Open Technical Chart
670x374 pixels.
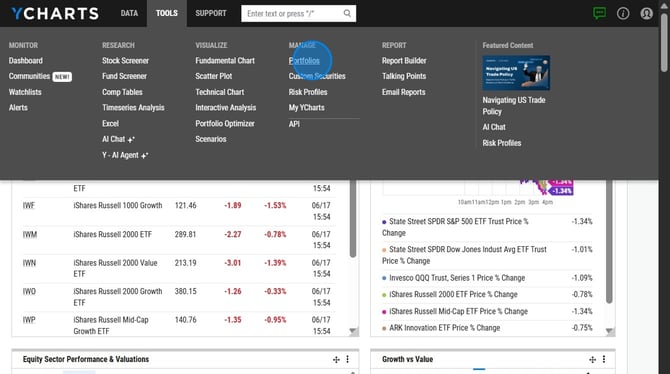[220, 92]
